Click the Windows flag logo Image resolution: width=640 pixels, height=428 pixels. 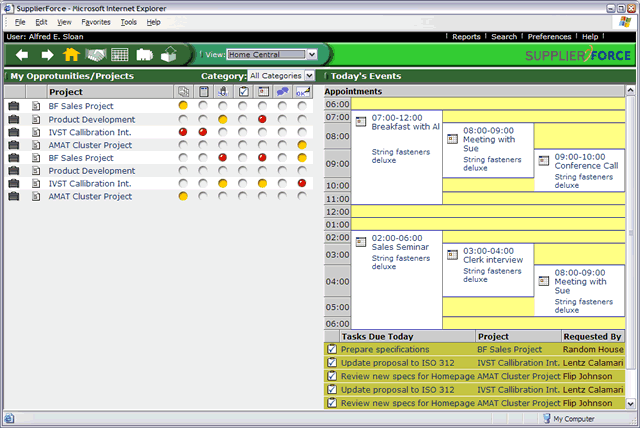click(x=624, y=22)
